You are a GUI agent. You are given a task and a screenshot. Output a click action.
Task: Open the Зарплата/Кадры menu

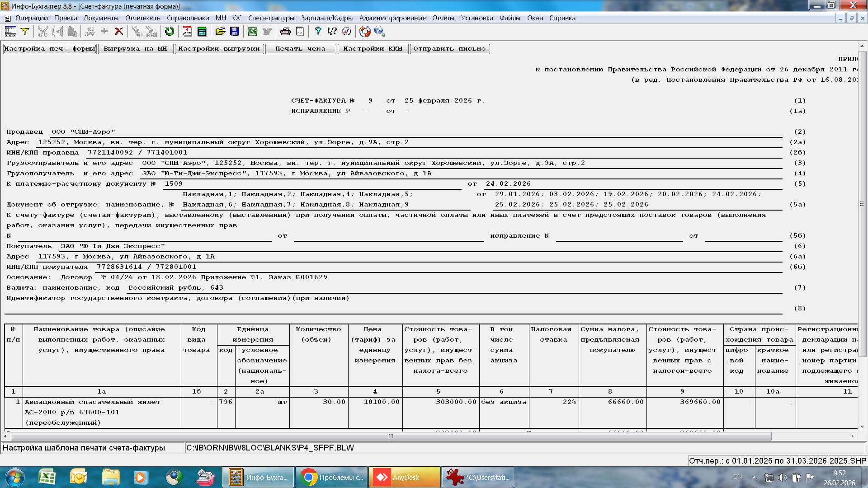click(x=326, y=18)
